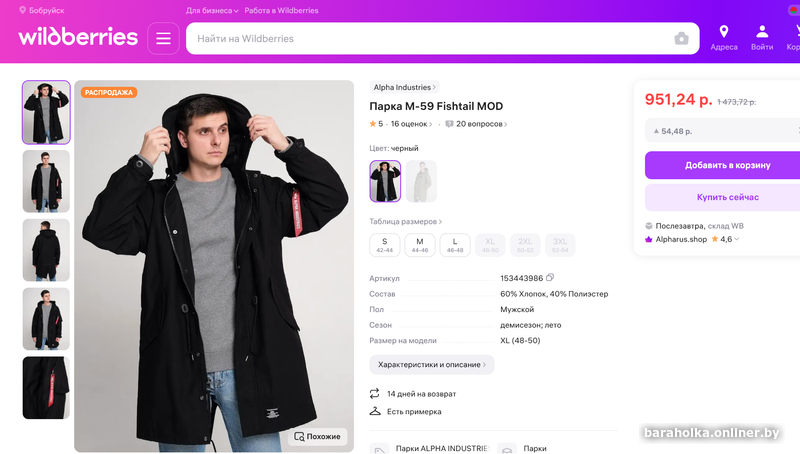Screen dimensions: 800x454
Task: Click the Войти profile icon
Action: tap(762, 33)
